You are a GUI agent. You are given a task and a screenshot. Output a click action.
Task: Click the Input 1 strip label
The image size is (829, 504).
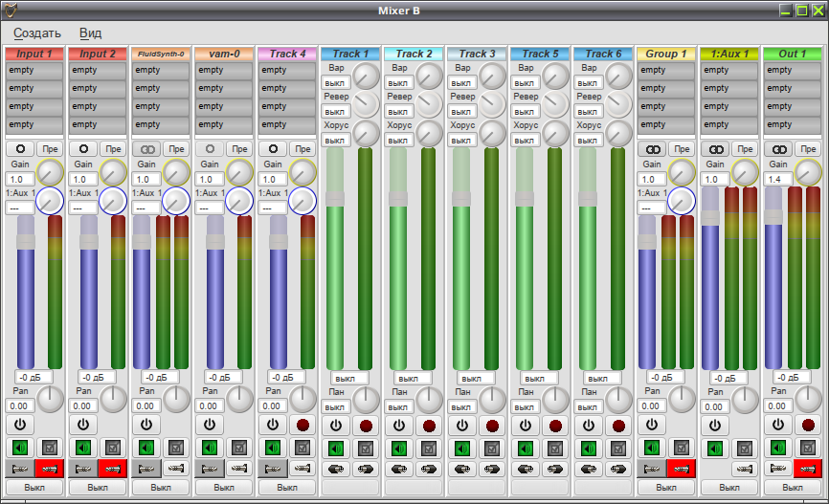[x=34, y=54]
